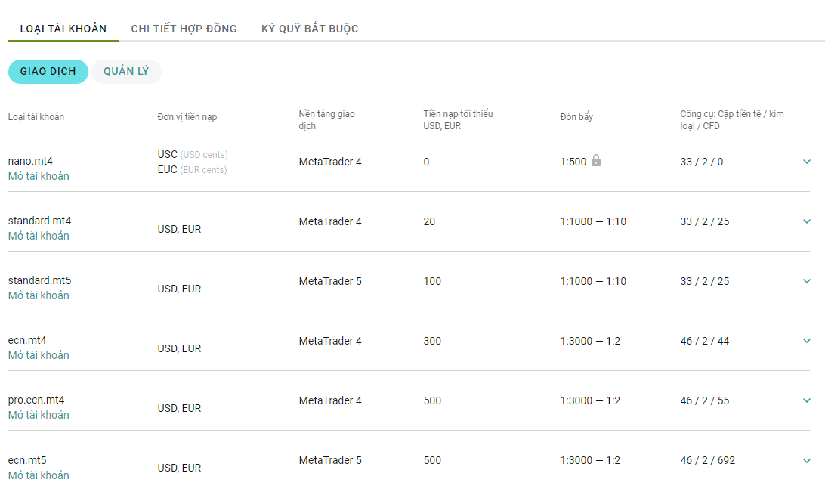Expand the nano.mt4 row details
Image resolution: width=825 pixels, height=504 pixels.
tap(807, 162)
